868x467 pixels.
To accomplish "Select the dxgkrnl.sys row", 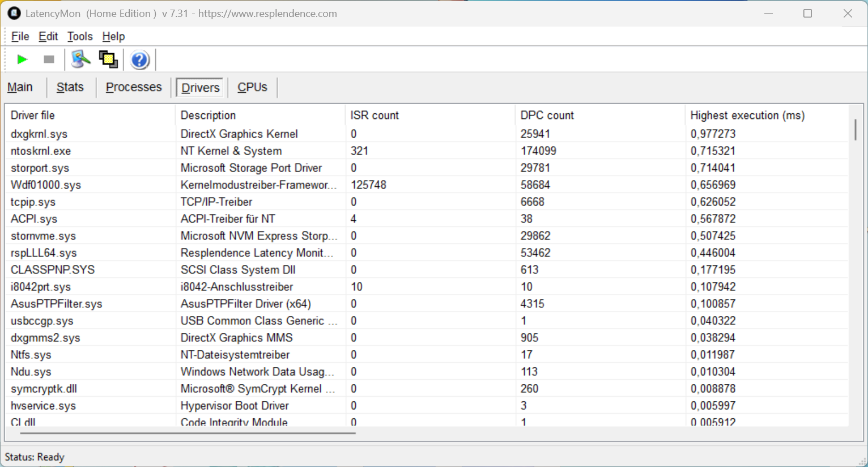I will 427,134.
